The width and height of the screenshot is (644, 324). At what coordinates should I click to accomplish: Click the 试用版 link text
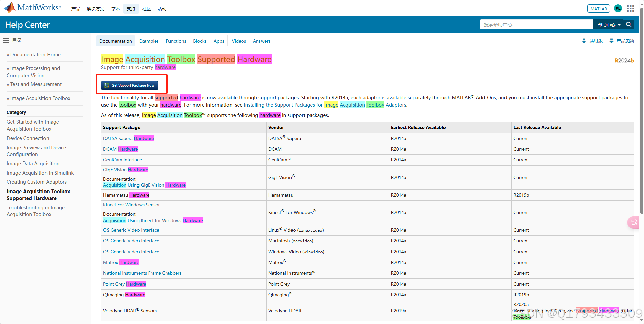596,41
